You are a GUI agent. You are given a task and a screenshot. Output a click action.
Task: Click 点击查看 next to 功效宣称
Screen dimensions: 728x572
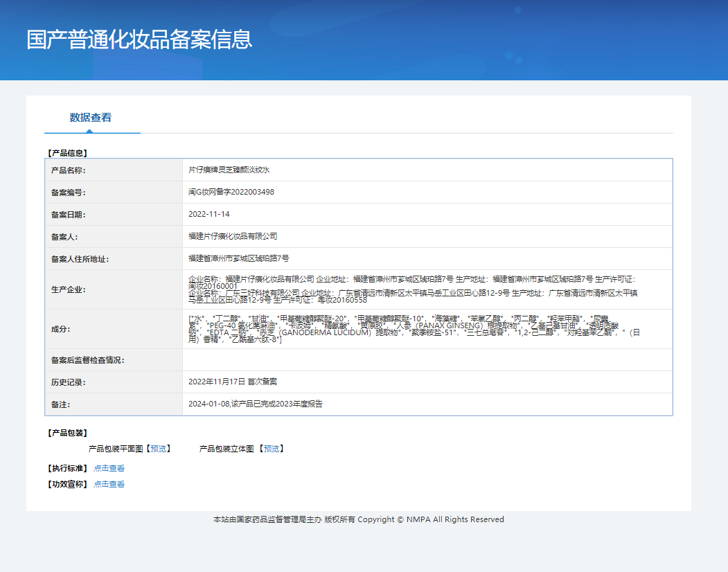(x=109, y=485)
